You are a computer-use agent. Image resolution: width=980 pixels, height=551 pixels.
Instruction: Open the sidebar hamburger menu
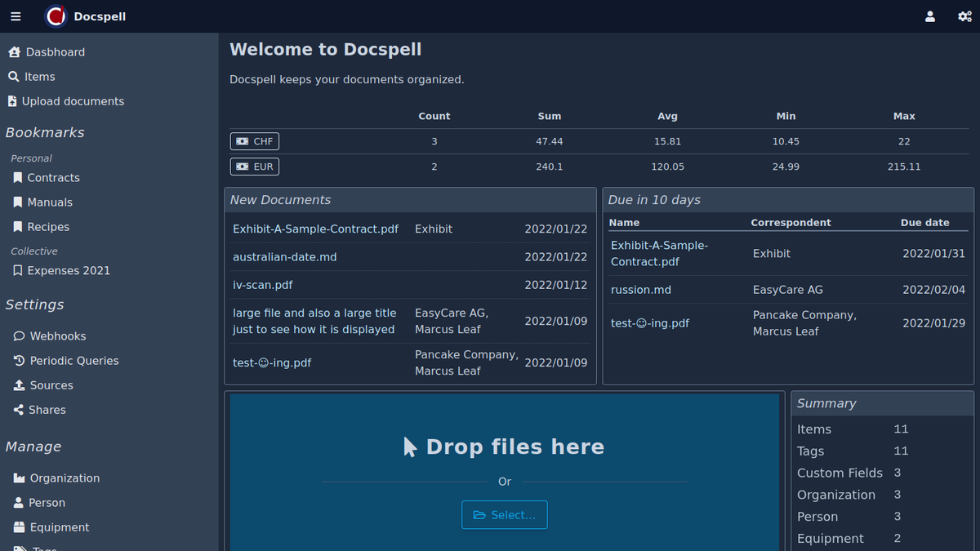[x=16, y=16]
